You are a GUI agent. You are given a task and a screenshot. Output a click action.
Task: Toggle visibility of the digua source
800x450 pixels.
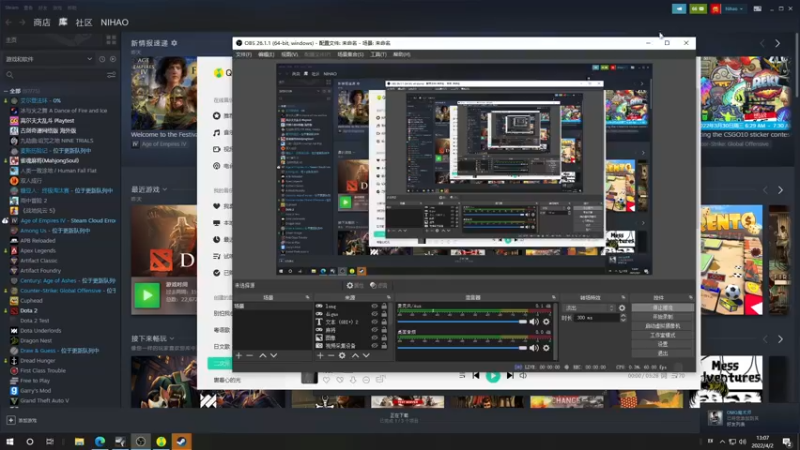374,314
